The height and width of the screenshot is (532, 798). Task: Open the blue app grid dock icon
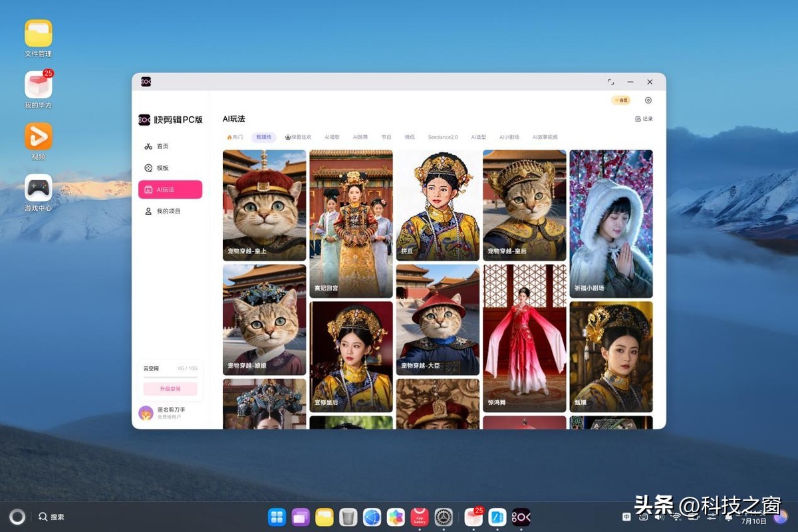[277, 517]
